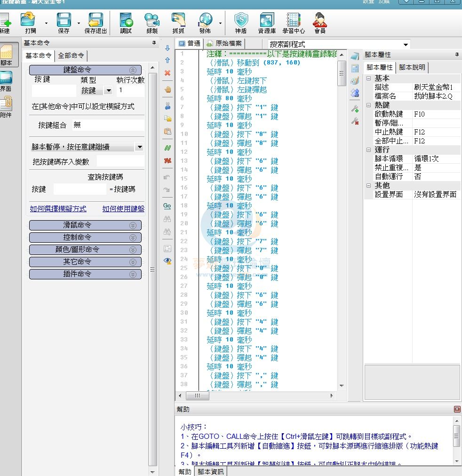Switch to the 界面 sidebar panel

point(7,81)
